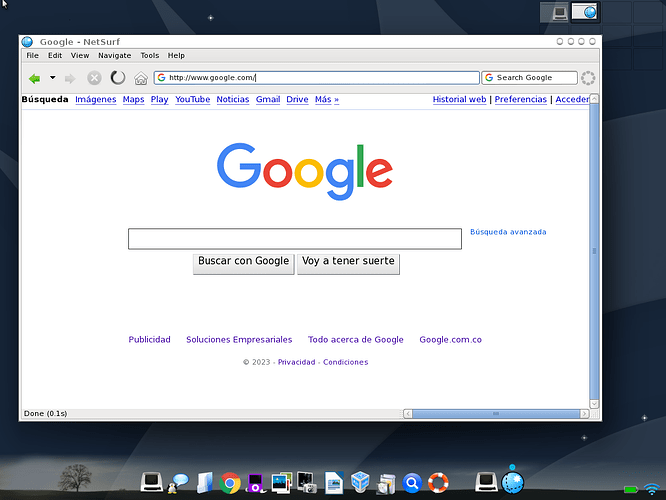Expand the Más » link
The height and width of the screenshot is (500, 666).
pos(327,99)
